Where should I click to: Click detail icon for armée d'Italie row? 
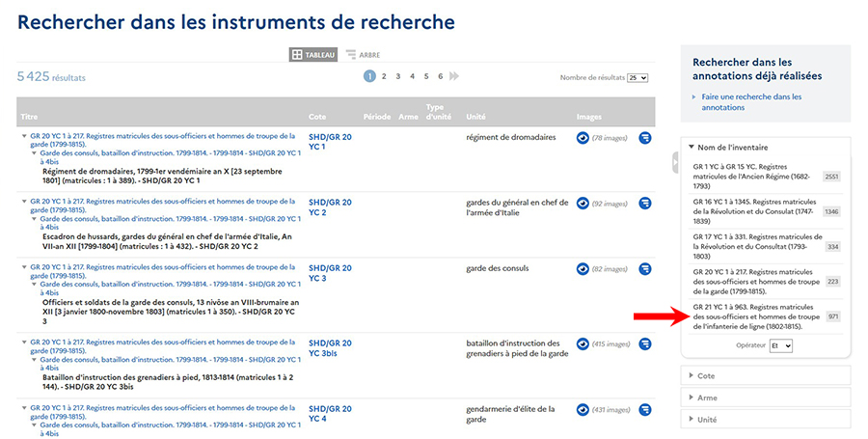[x=644, y=204]
